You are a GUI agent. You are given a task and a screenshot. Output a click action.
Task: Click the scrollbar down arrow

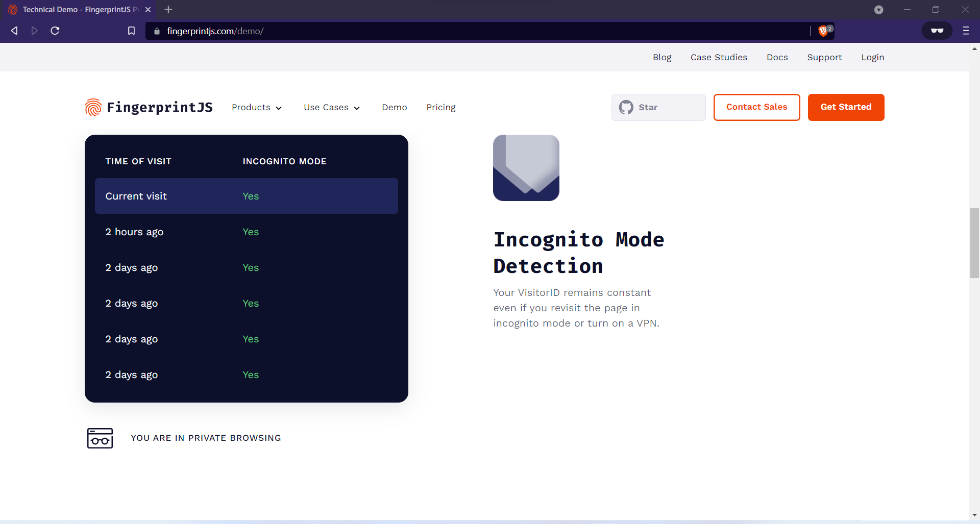coord(974,515)
